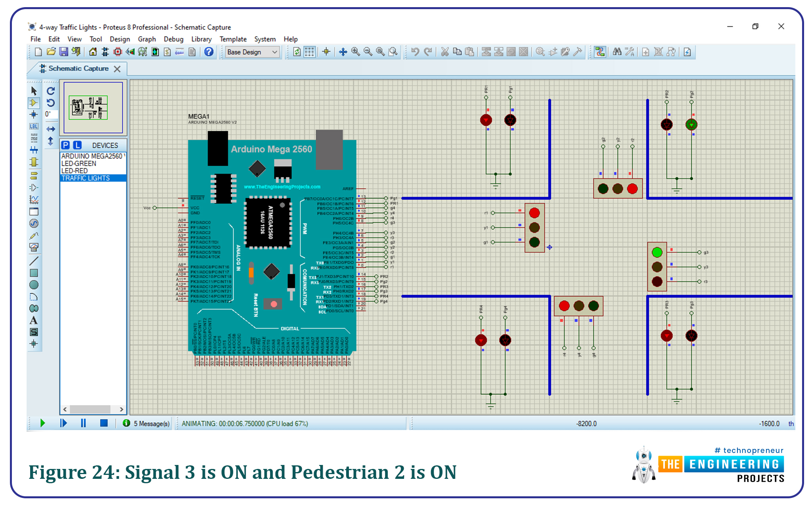
Task: Select the Generator Mode sine icon
Action: pyautogui.click(x=34, y=223)
